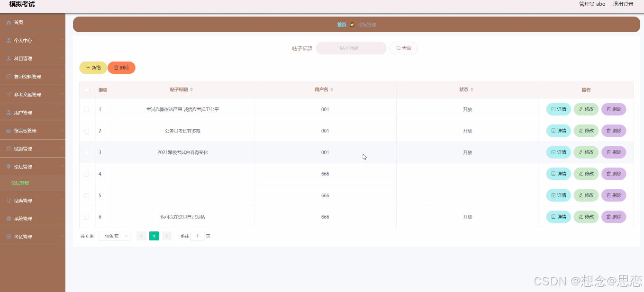Open the 10条/页 page size dropdown
This screenshot has width=644, height=292.
pos(114,236)
